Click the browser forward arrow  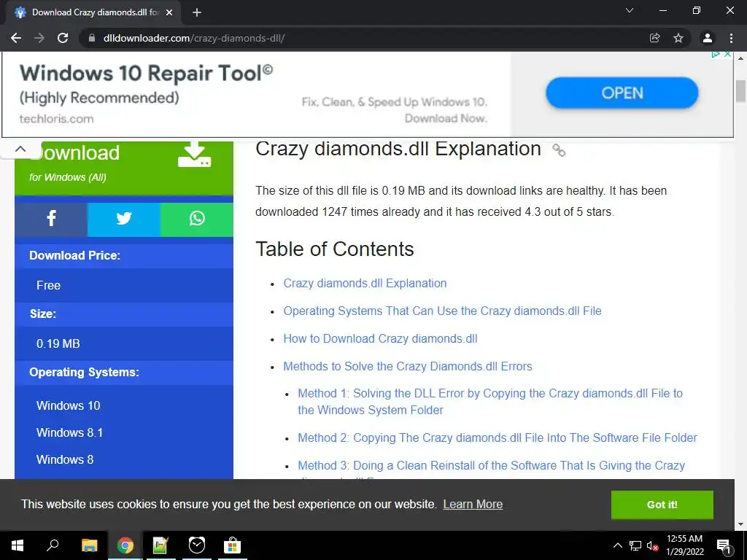click(39, 38)
